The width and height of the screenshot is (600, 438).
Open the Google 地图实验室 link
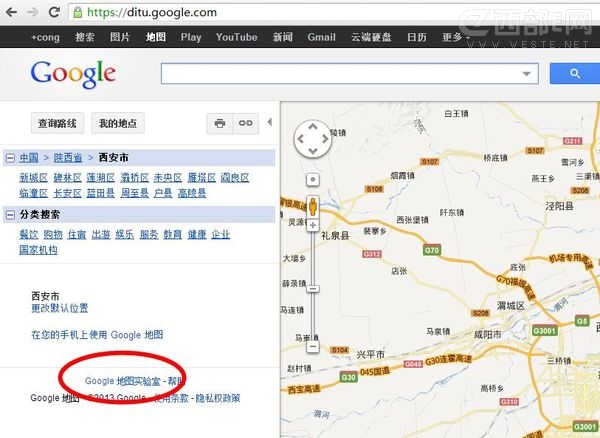(123, 381)
